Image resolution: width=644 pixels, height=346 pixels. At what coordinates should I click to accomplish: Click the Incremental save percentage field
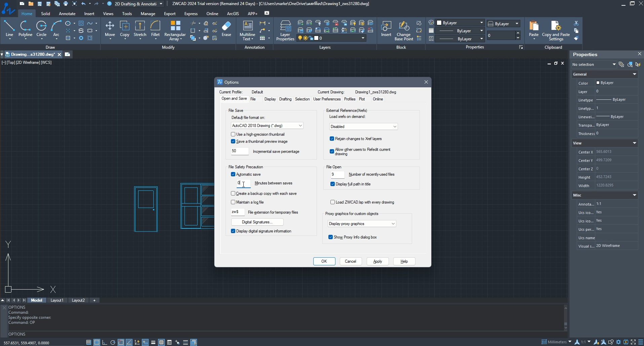(x=240, y=151)
